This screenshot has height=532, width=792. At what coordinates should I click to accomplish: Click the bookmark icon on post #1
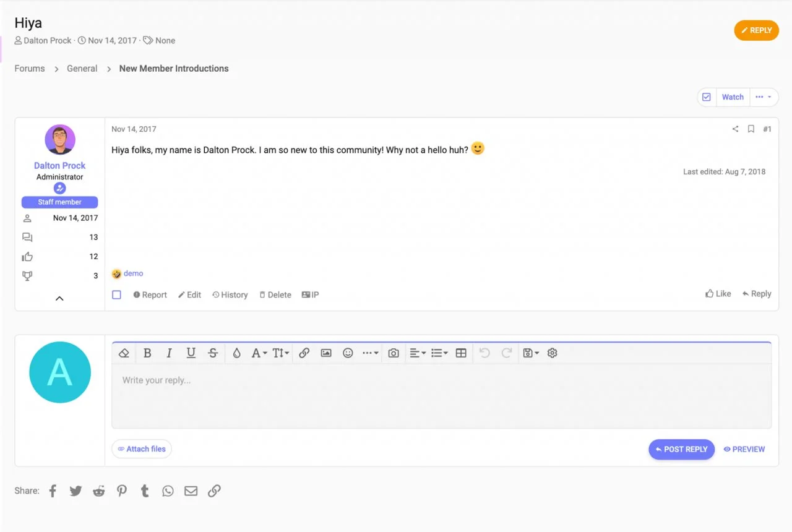751,129
